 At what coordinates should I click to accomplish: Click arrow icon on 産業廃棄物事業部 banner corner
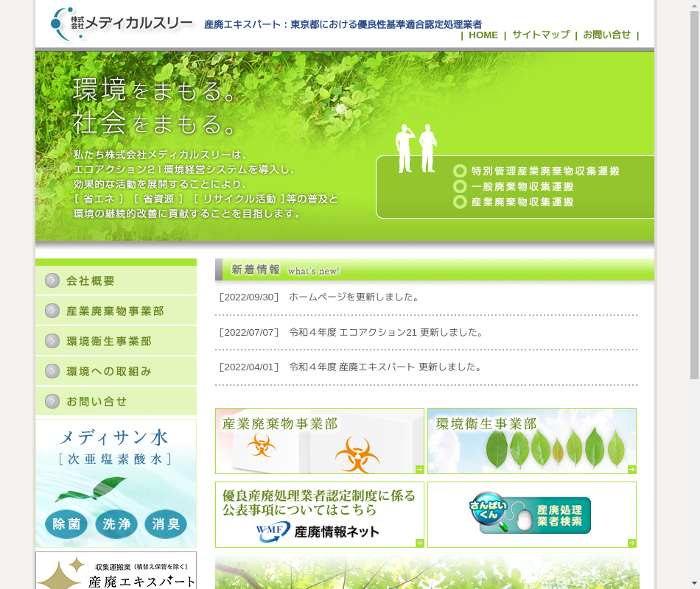tap(420, 470)
